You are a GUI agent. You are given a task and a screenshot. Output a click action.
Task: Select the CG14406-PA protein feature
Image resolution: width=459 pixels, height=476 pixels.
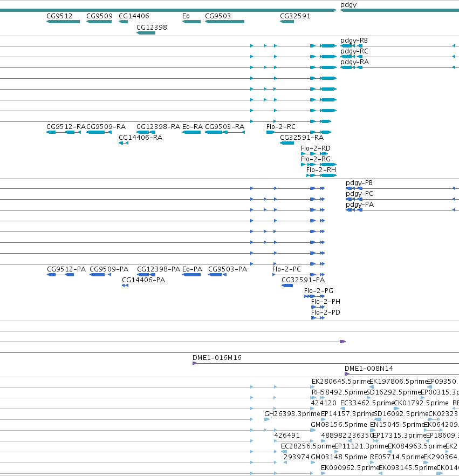(x=125, y=285)
